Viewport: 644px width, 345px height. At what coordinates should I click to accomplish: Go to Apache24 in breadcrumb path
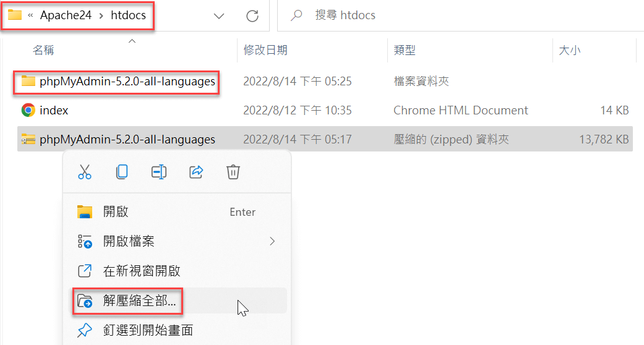(x=66, y=15)
